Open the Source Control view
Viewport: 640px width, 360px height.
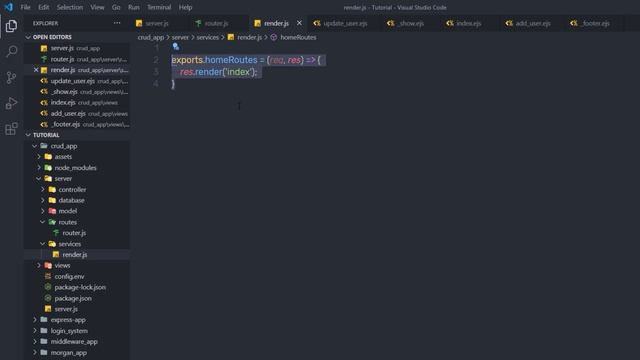pyautogui.click(x=11, y=78)
